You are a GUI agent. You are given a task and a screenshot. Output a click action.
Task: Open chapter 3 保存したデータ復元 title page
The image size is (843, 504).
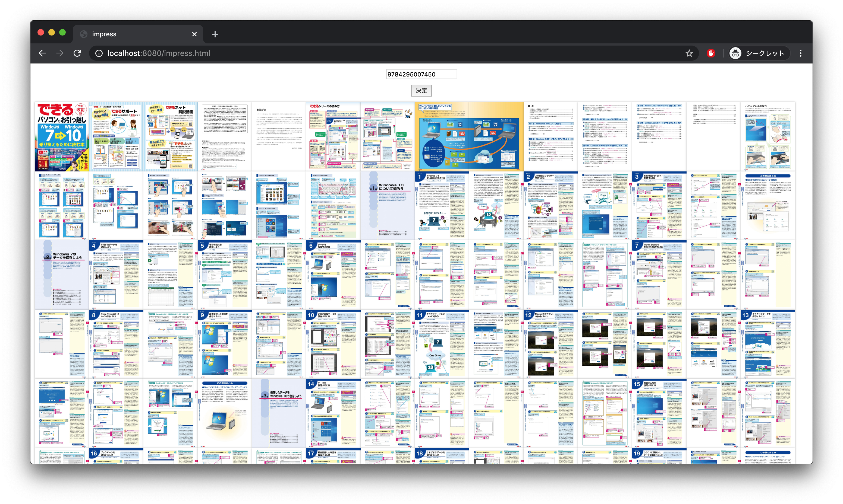click(x=279, y=413)
